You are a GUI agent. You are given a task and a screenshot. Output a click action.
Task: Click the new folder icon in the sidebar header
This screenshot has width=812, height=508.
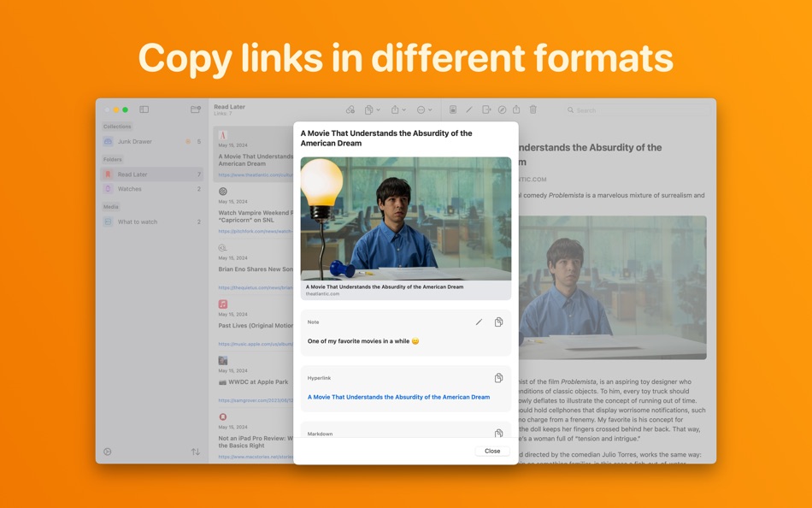195,109
